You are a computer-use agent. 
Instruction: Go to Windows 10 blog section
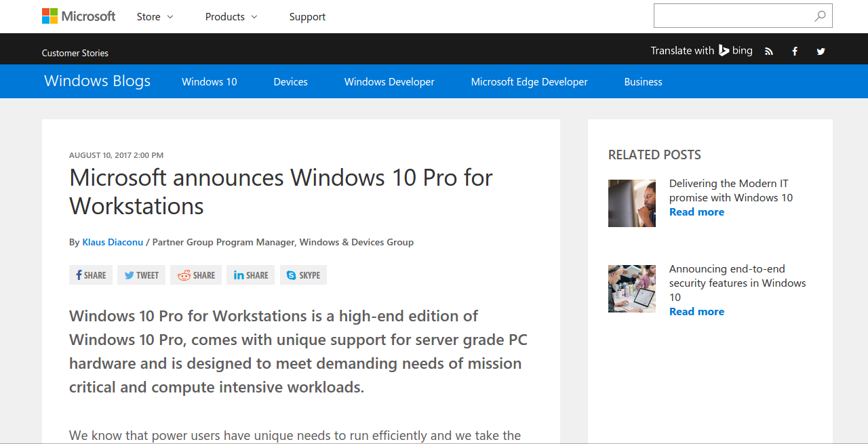pos(210,81)
